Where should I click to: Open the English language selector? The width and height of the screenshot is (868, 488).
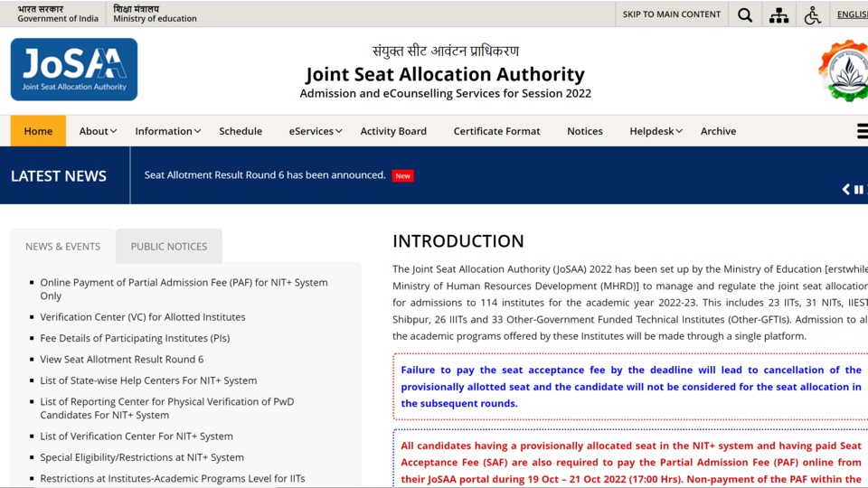pos(853,14)
